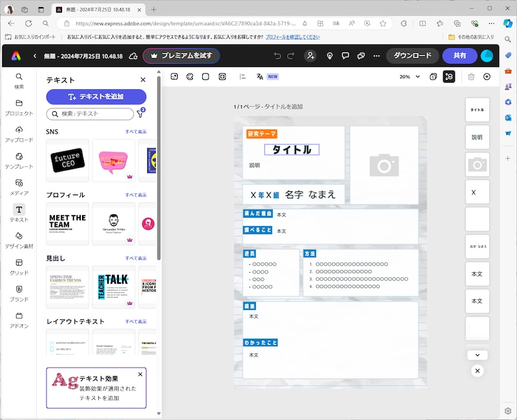517x420 pixels.
Task: Open comments using the speech bubble icon
Action: tap(344, 56)
